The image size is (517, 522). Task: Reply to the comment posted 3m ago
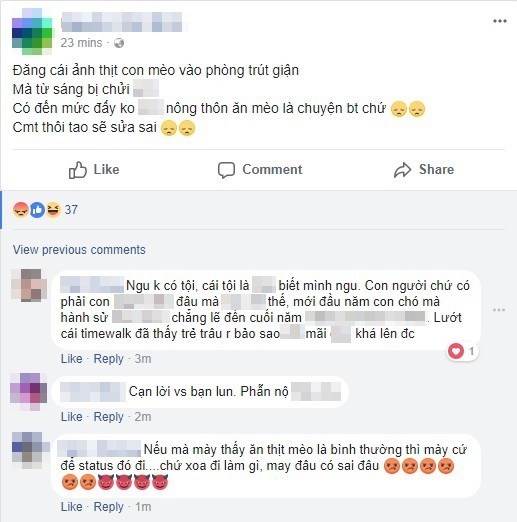pyautogui.click(x=109, y=359)
